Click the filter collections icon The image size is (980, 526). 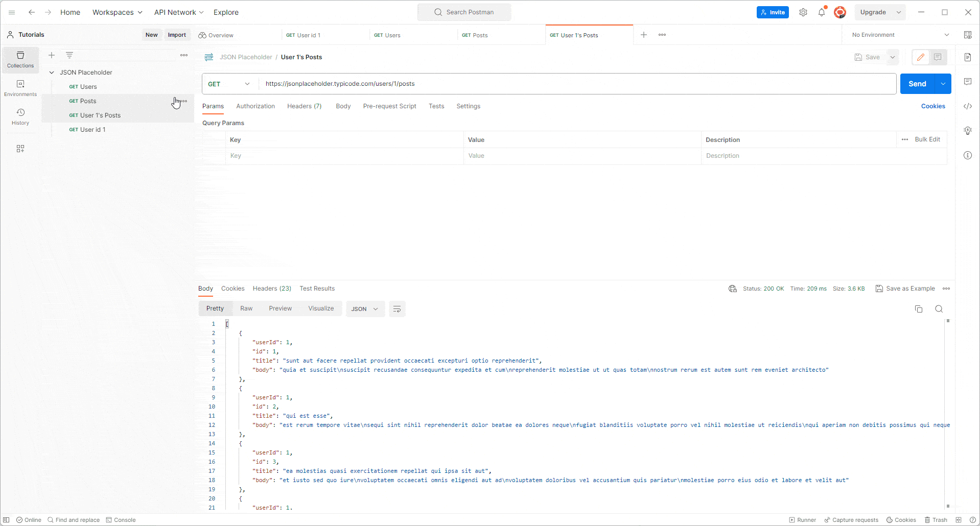click(x=69, y=55)
